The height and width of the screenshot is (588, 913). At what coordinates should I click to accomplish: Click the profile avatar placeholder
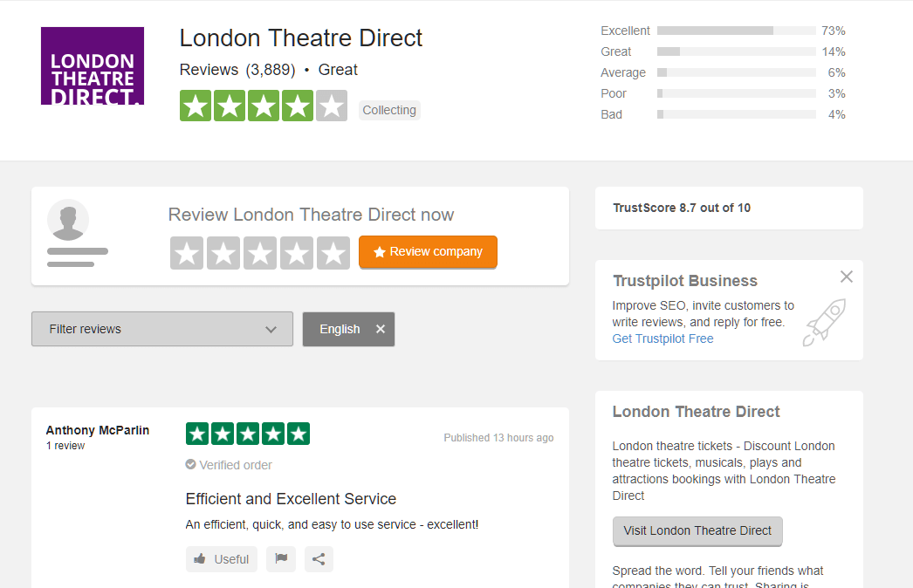(x=67, y=220)
